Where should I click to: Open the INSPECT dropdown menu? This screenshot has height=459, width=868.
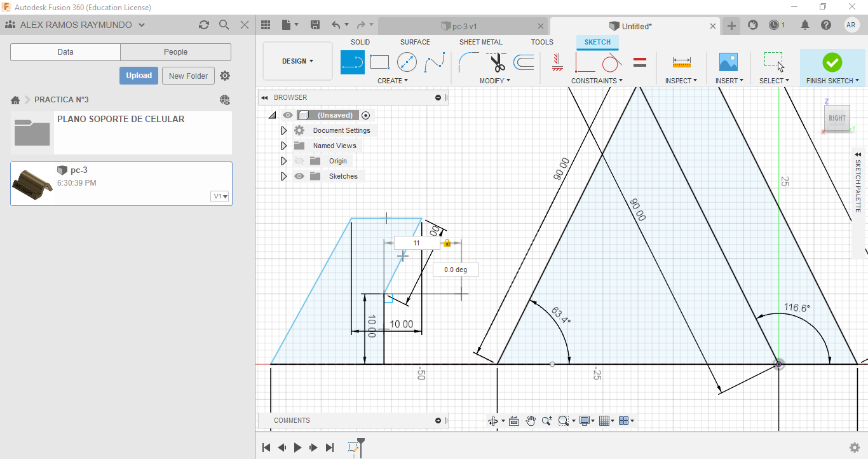[681, 81]
